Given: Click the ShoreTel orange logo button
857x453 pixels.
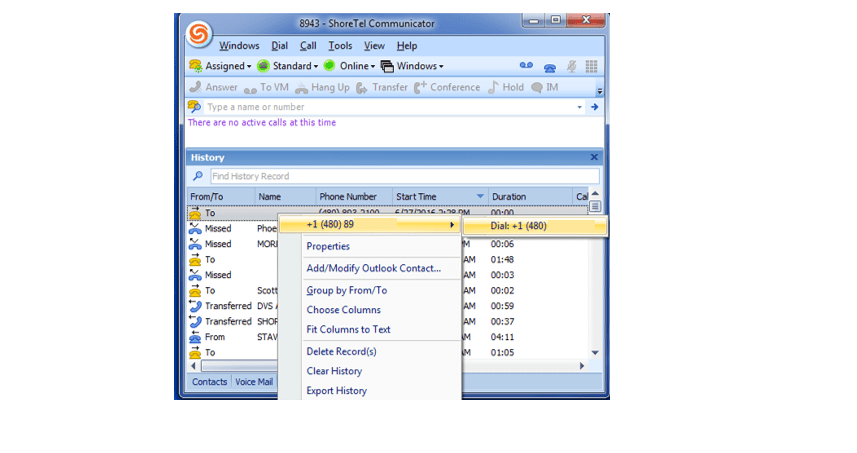Looking at the screenshot, I should [x=198, y=34].
